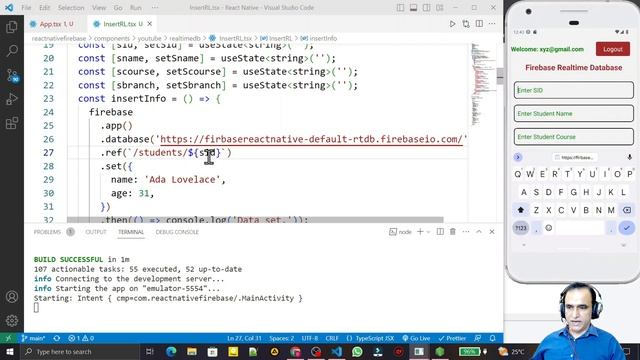Click the sync changes icon in status bar

click(57, 338)
